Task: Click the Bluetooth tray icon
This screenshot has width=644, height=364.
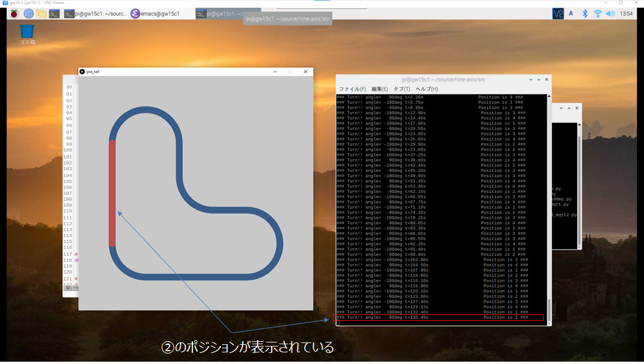Action: (585, 13)
